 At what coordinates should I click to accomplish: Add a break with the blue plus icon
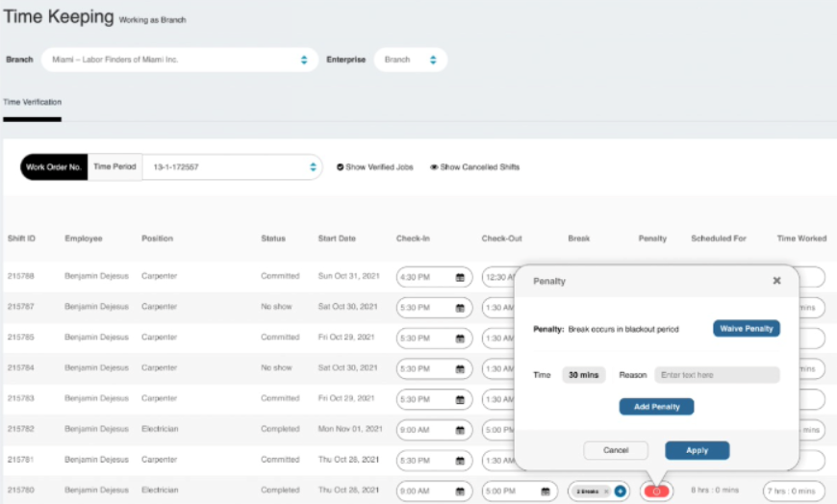click(620, 491)
